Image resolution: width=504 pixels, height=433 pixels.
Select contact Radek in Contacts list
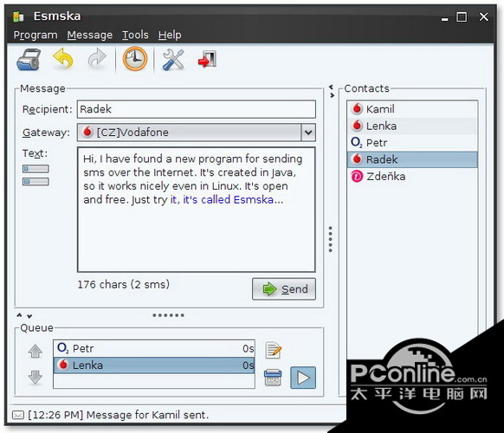click(412, 159)
